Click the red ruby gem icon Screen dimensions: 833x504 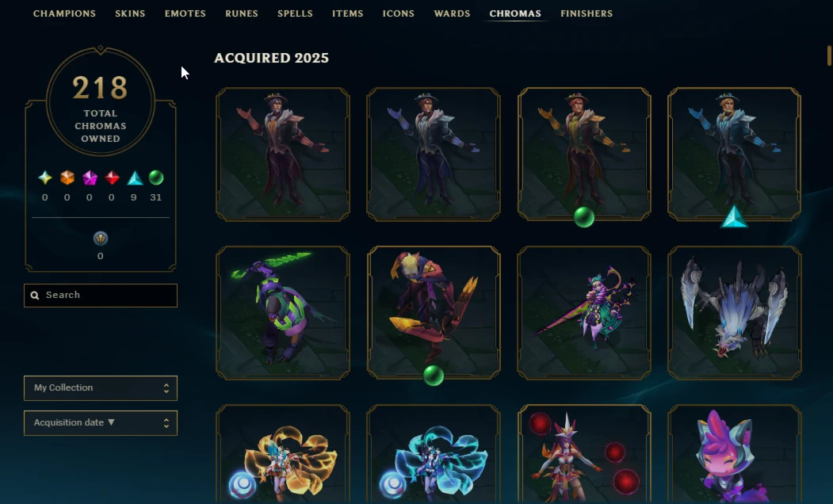[x=112, y=178]
